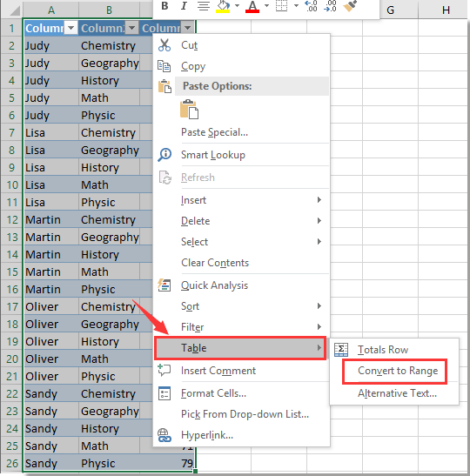This screenshot has height=476, width=470.
Task: Click the Paste Options clipboard icon
Action: click(x=164, y=86)
